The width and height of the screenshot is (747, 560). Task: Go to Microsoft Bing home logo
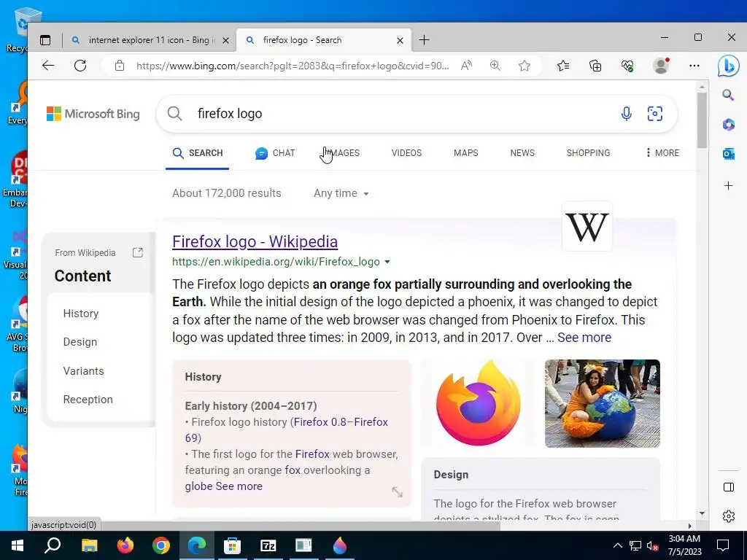[x=93, y=114]
